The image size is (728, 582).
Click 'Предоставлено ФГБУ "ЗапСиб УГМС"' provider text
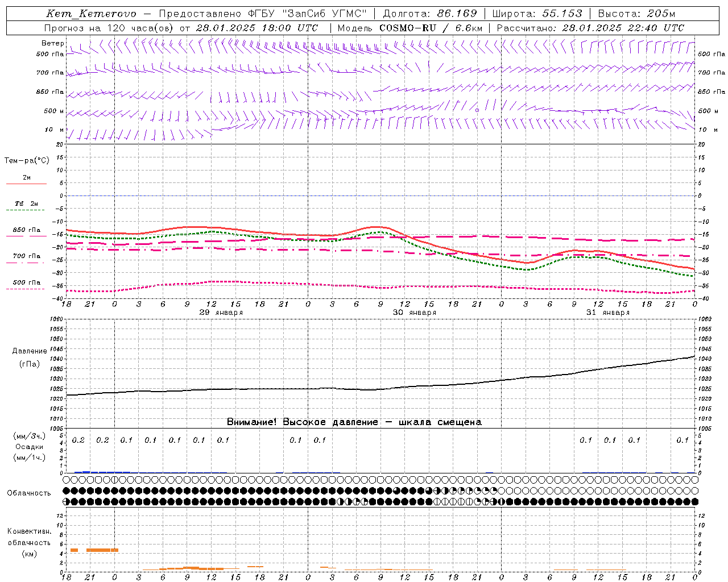pyautogui.click(x=263, y=14)
